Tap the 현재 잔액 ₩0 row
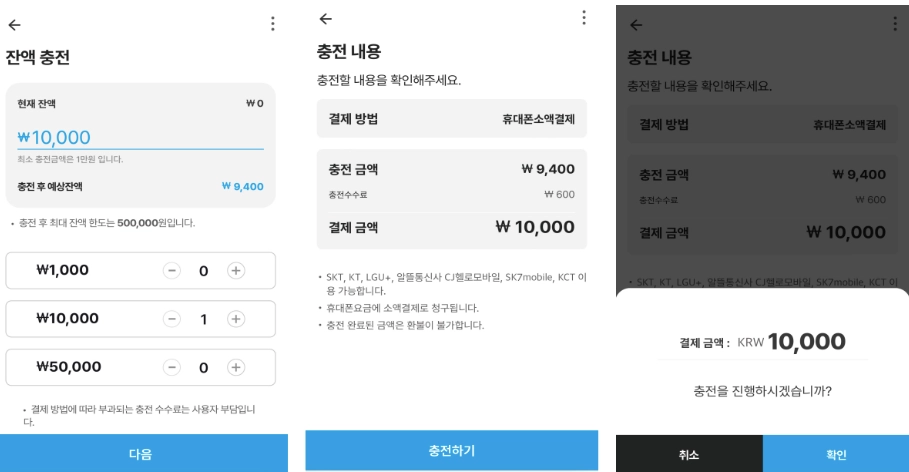 click(140, 104)
